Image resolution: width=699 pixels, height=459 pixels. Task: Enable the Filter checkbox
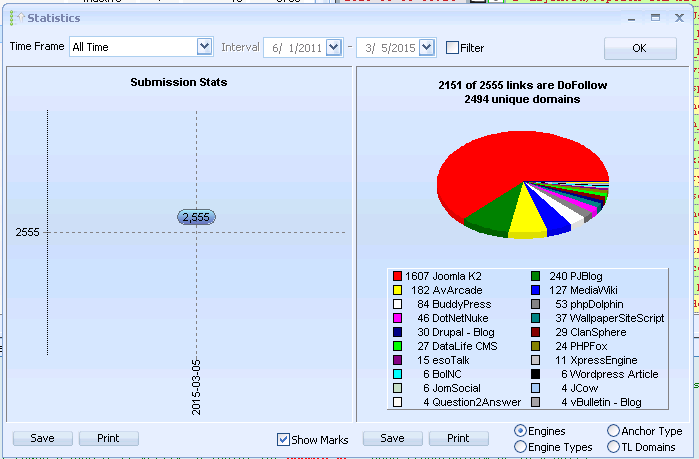pyautogui.click(x=452, y=48)
